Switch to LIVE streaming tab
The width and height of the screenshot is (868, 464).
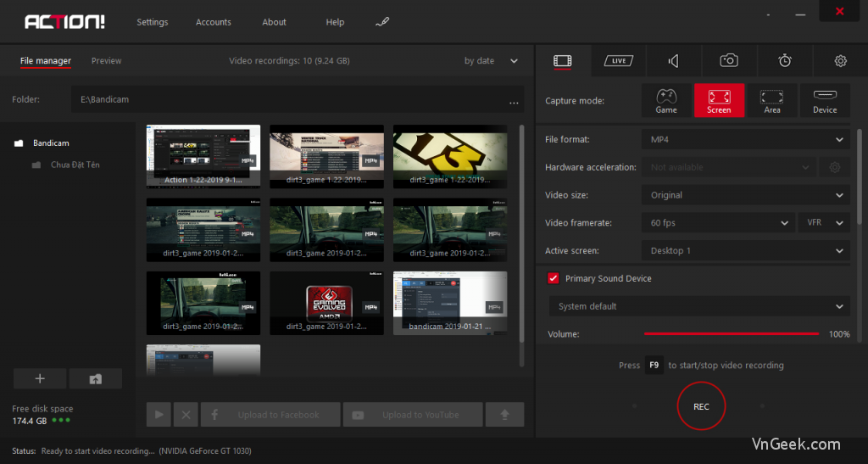[618, 61]
